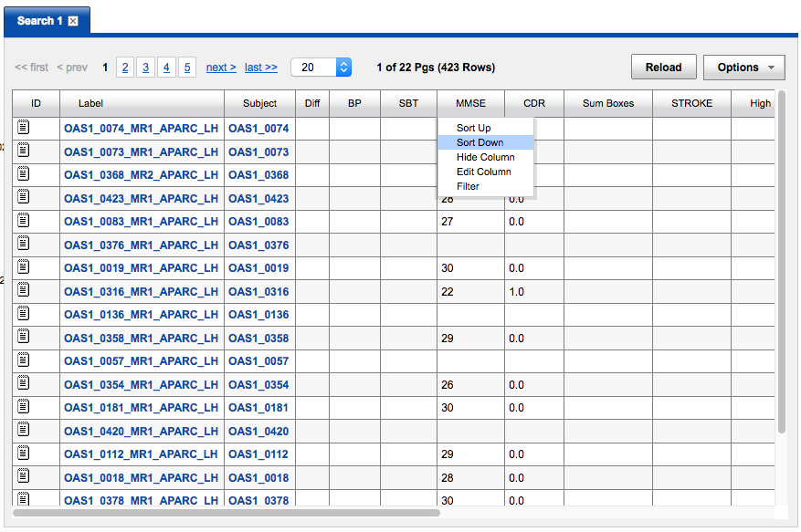Click the document icon in the OAS1_0368_MR2_APARC_LH row

click(x=24, y=174)
